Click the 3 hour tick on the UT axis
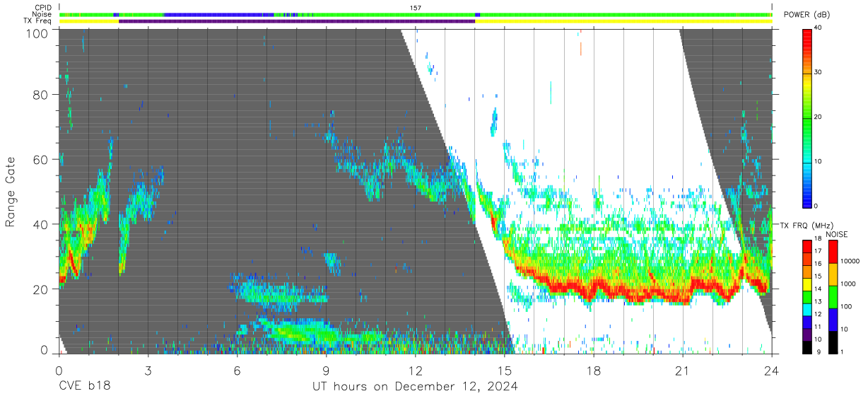Viewport: 868px width, 401px height. point(148,369)
